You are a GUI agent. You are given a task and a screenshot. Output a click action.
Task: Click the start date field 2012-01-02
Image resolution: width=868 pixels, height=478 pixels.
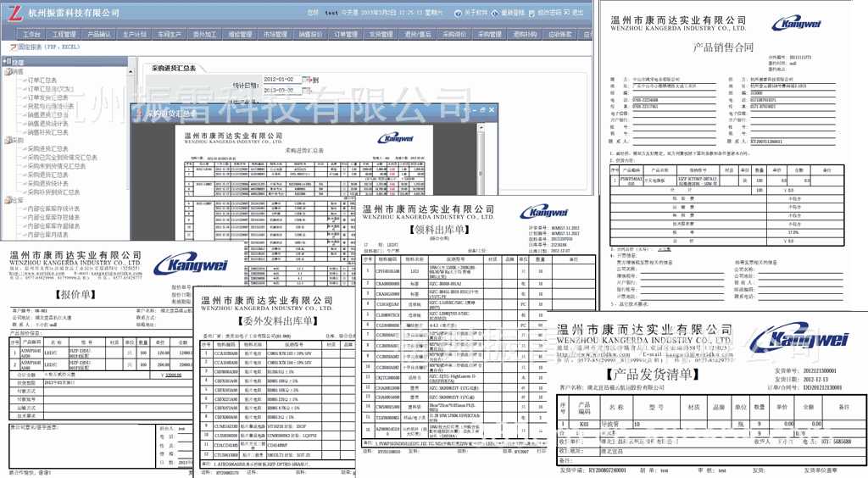click(281, 80)
